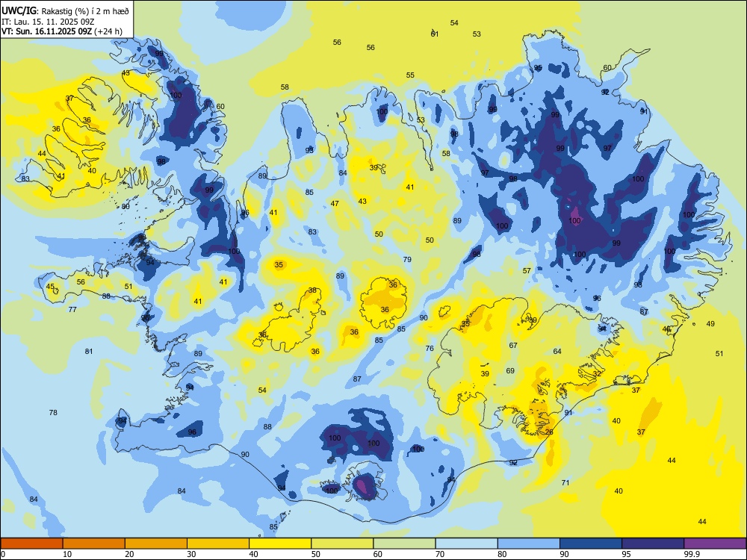Click the 80–90 medium blue legend swatch
747x560 pixels.
529,544
